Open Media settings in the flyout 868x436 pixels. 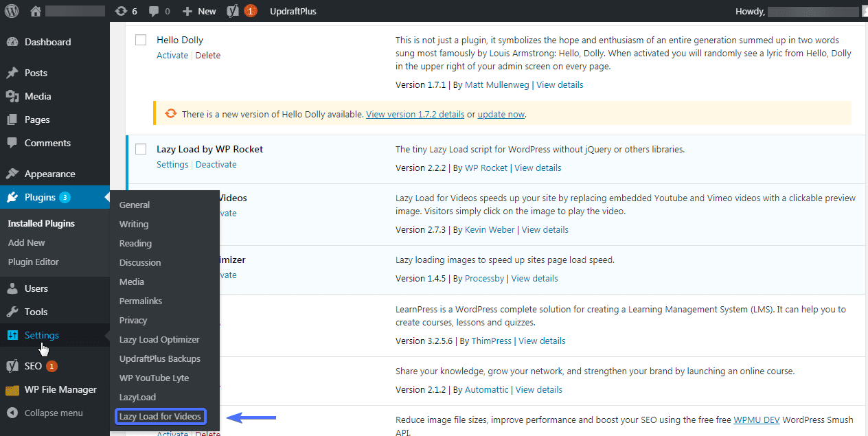[x=132, y=282]
